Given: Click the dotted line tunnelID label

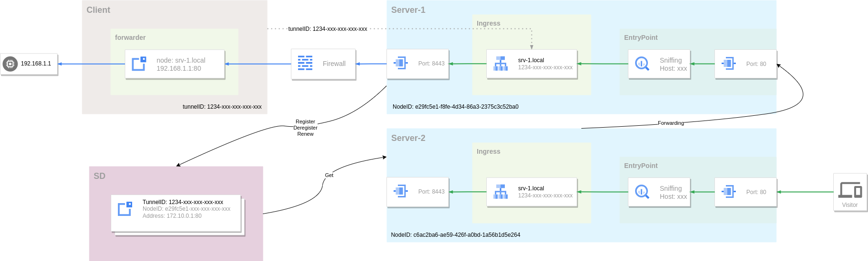Looking at the screenshot, I should [328, 29].
